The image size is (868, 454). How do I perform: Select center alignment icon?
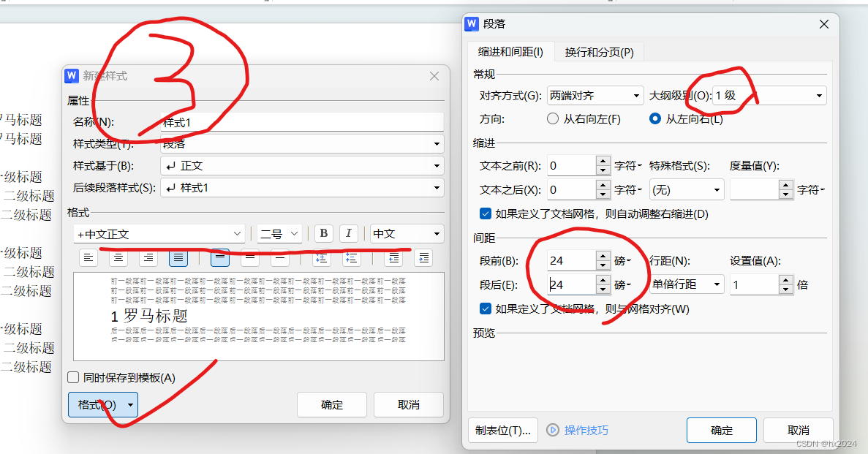tap(118, 257)
